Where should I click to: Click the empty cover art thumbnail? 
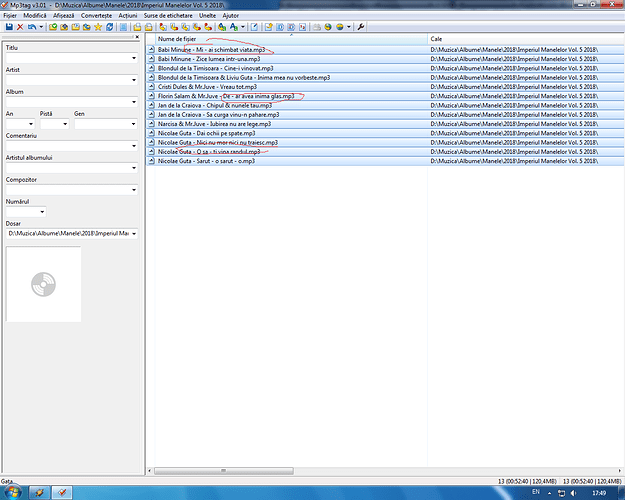[43, 284]
